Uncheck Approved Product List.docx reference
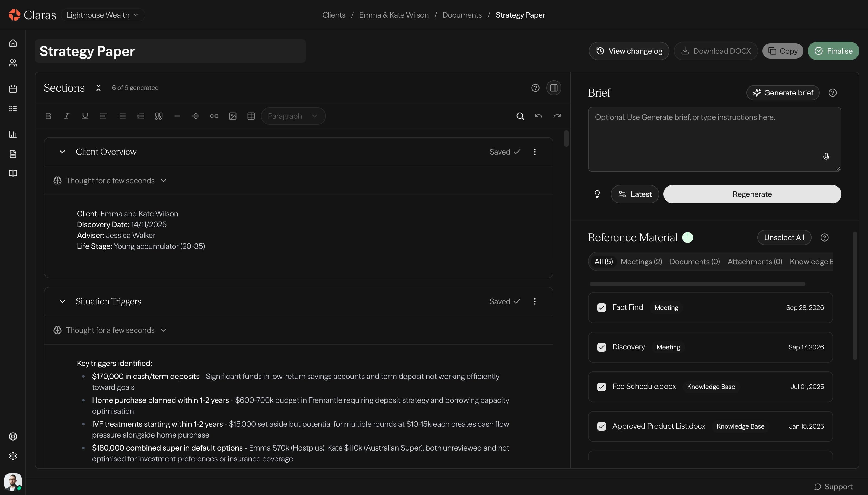This screenshot has height=495, width=868. (x=601, y=426)
